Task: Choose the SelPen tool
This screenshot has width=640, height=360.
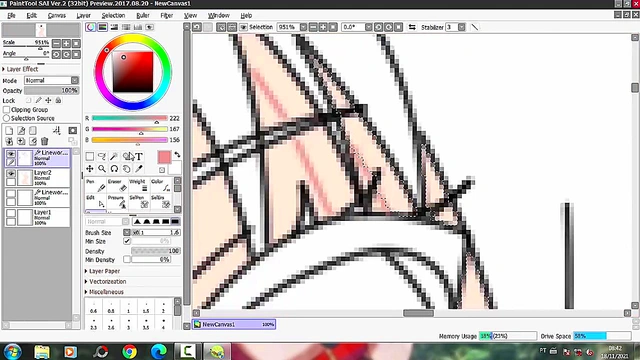Action: point(139,201)
